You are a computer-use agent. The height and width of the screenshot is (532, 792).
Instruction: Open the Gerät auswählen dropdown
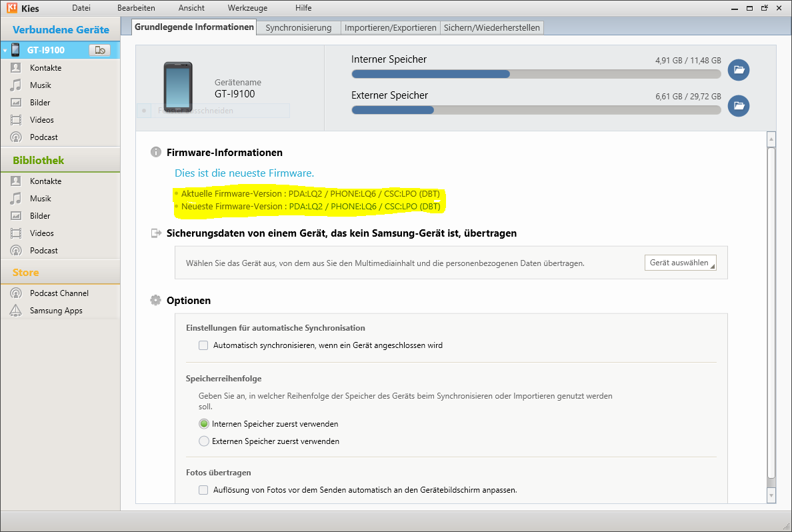coord(680,263)
